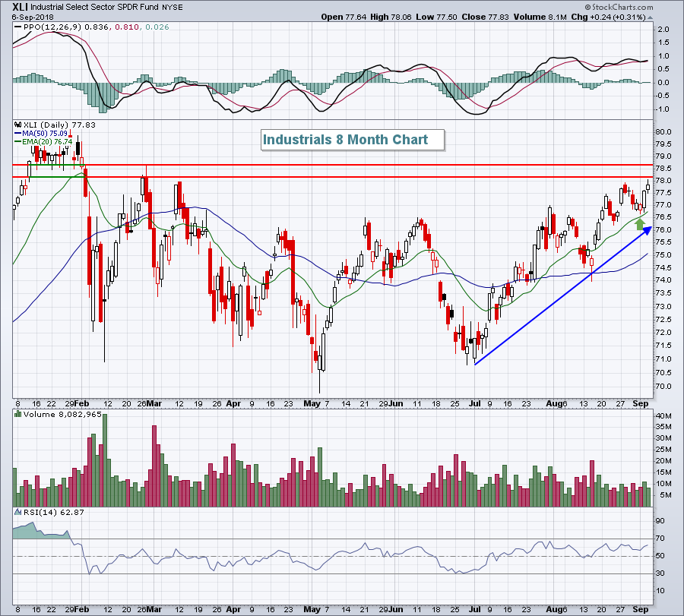This screenshot has height=616, width=684.
Task: Click the Volume 8,082,965 legend text
Action: click(62, 414)
